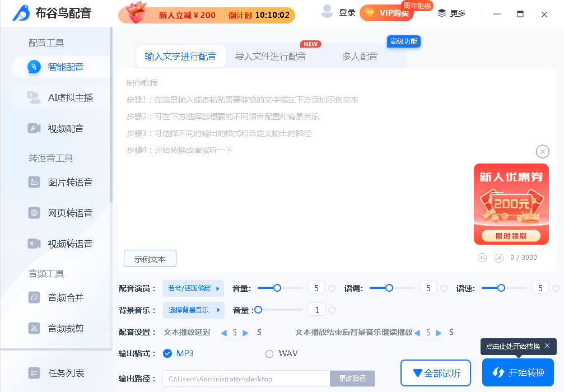Open the 音频裁剪 scissors icon
Image resolution: width=564 pixels, height=392 pixels.
(x=34, y=328)
